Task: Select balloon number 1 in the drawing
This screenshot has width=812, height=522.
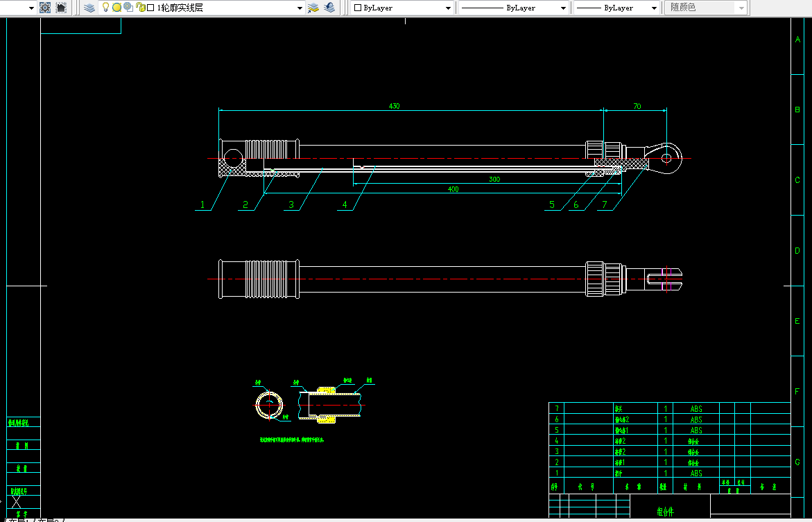Action: (202, 205)
